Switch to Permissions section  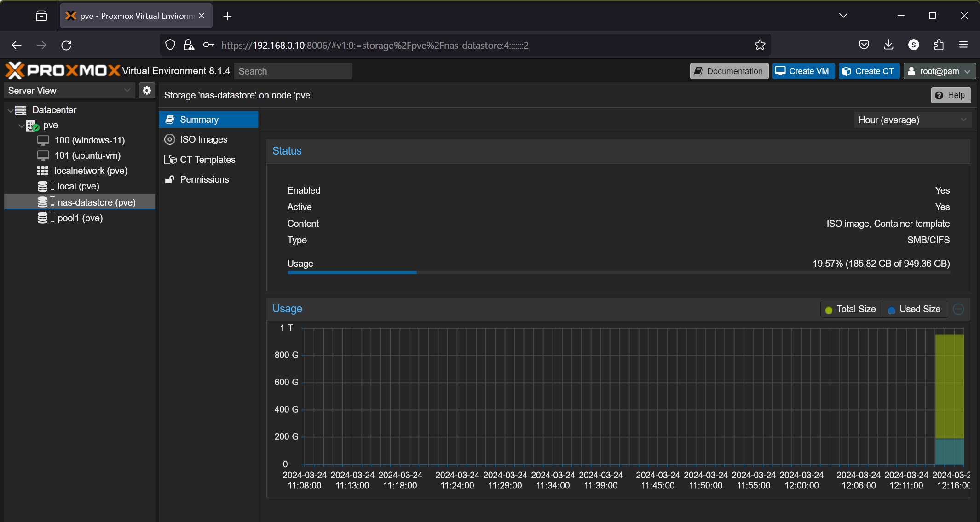(208, 179)
